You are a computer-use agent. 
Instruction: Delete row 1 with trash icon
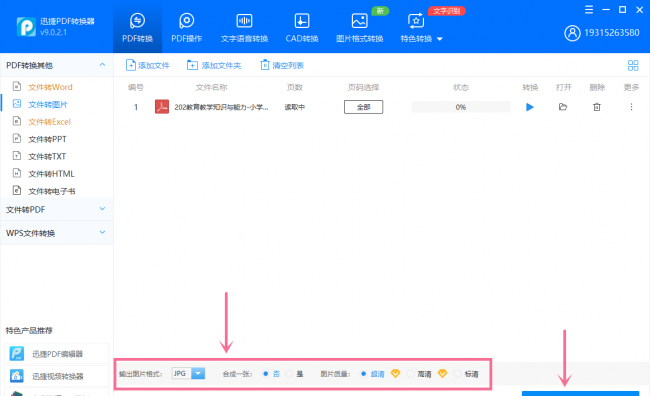[x=597, y=107]
